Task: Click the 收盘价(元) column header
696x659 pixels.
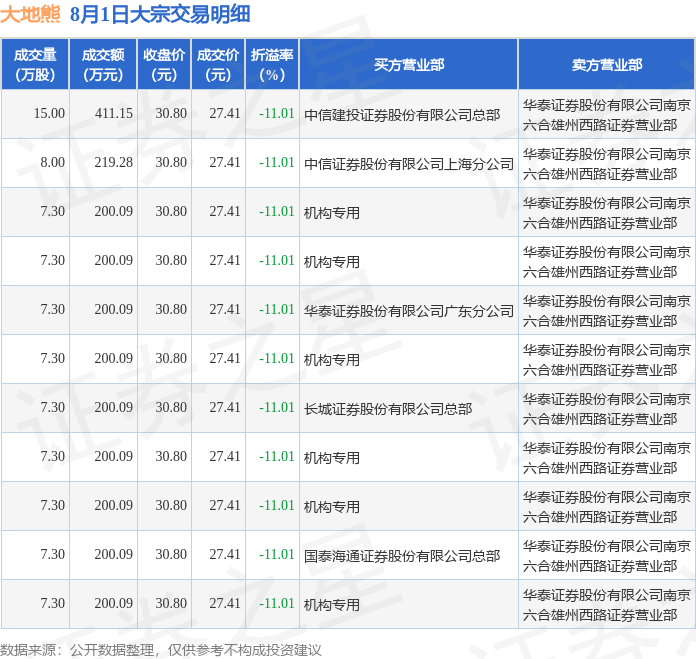Action: [164, 65]
